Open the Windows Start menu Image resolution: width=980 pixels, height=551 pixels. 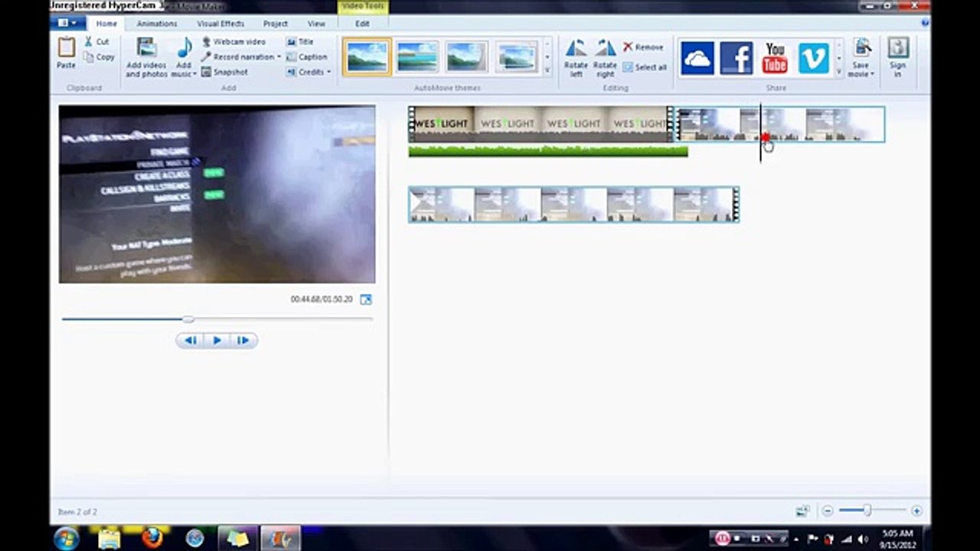click(67, 539)
